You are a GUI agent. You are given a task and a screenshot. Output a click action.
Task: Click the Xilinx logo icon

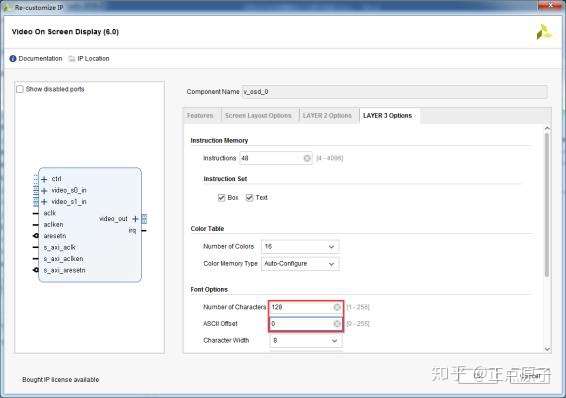(x=544, y=32)
